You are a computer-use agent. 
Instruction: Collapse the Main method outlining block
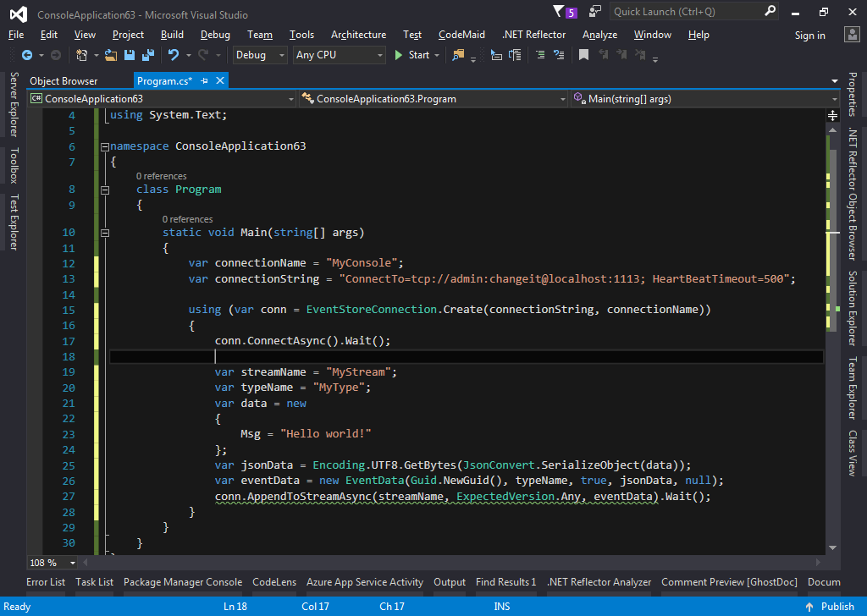104,234
